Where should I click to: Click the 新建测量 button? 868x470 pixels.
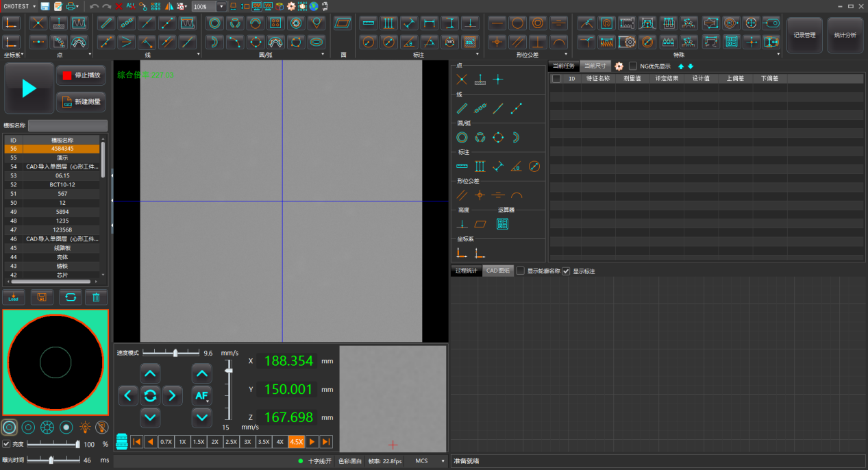[81, 101]
